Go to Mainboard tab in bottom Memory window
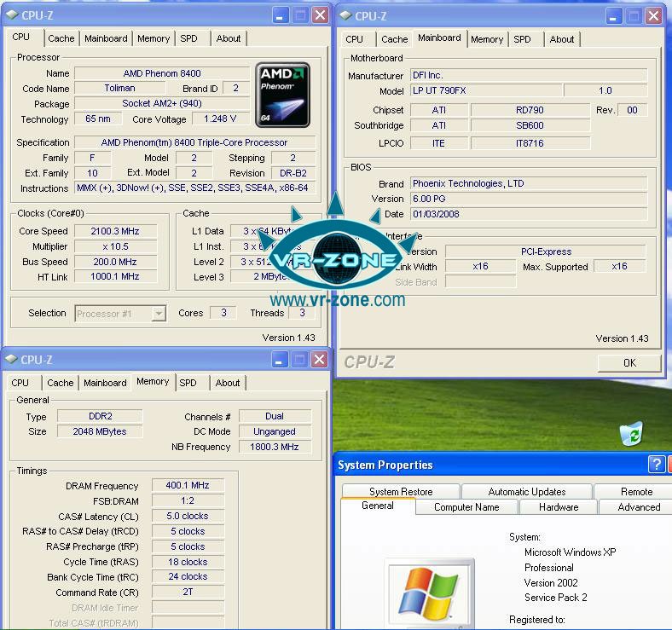The image size is (672, 630). (x=105, y=383)
